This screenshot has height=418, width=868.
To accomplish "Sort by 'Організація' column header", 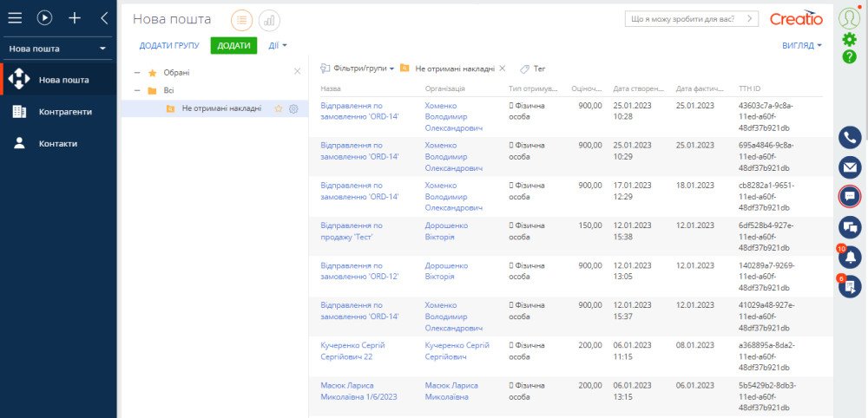I will coord(445,88).
